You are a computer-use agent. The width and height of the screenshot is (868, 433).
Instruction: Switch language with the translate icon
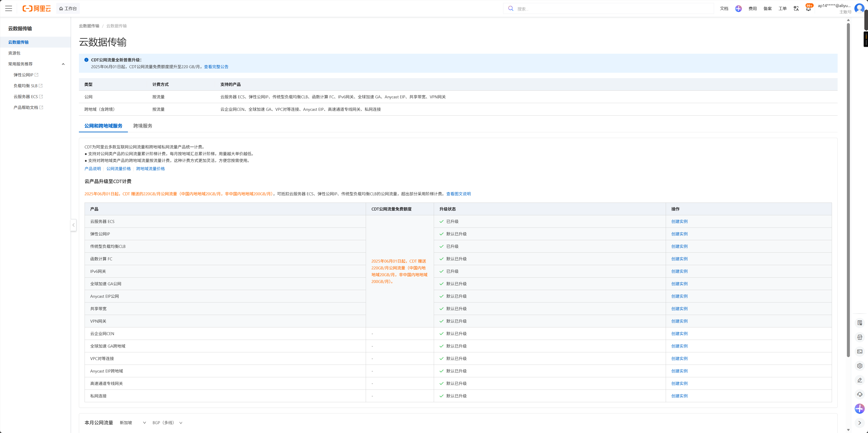coord(796,8)
